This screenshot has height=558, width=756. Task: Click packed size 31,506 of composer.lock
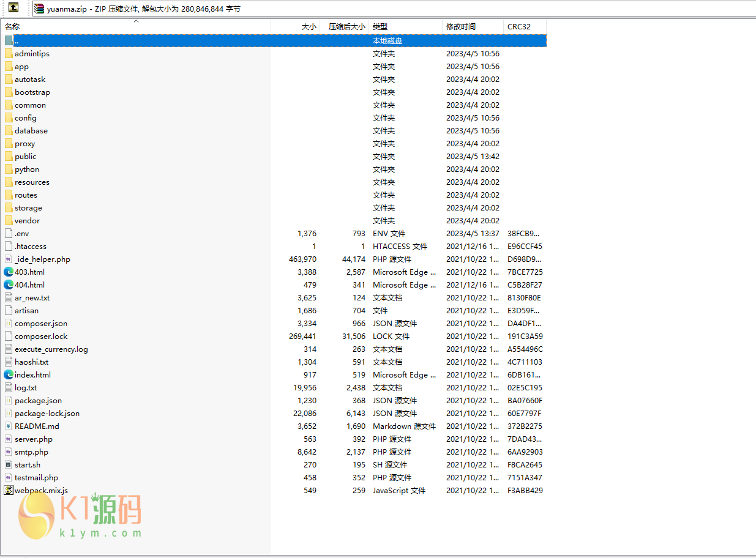(x=354, y=336)
